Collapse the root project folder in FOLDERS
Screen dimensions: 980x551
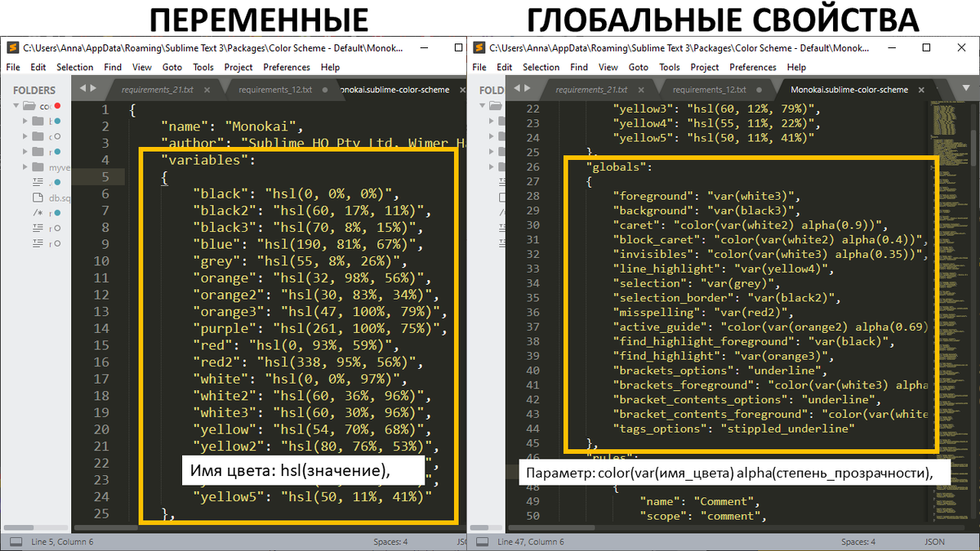pyautogui.click(x=16, y=104)
